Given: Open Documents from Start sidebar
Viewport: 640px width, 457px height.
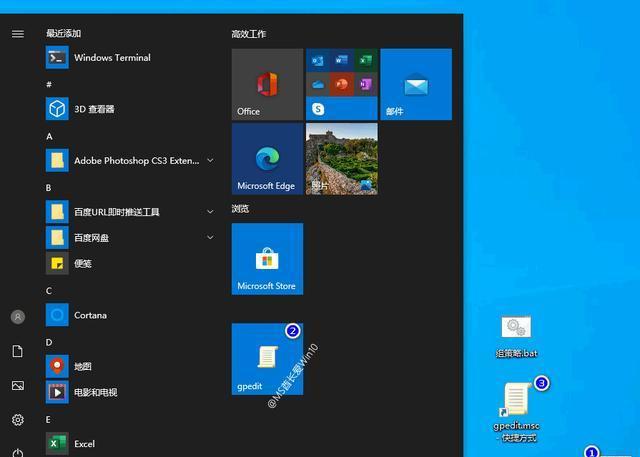Looking at the screenshot, I should [x=18, y=351].
